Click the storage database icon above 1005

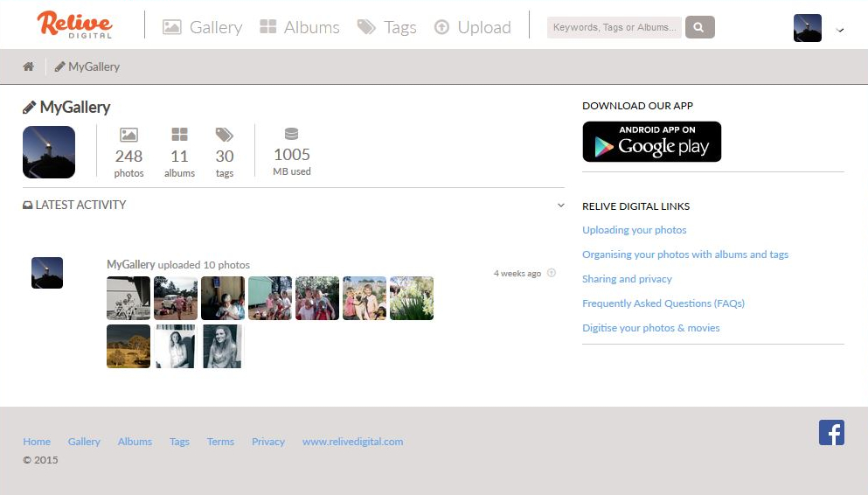click(x=291, y=134)
